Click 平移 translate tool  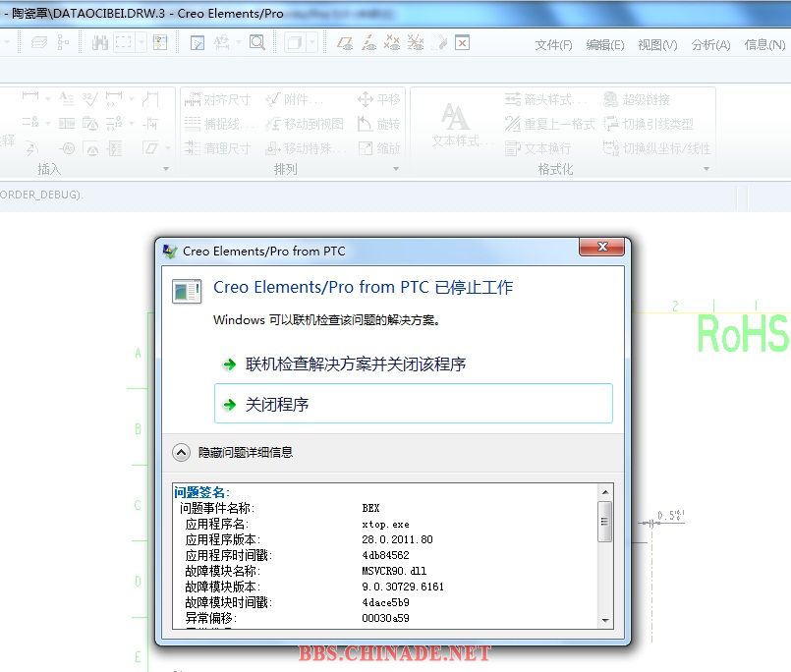click(379, 100)
